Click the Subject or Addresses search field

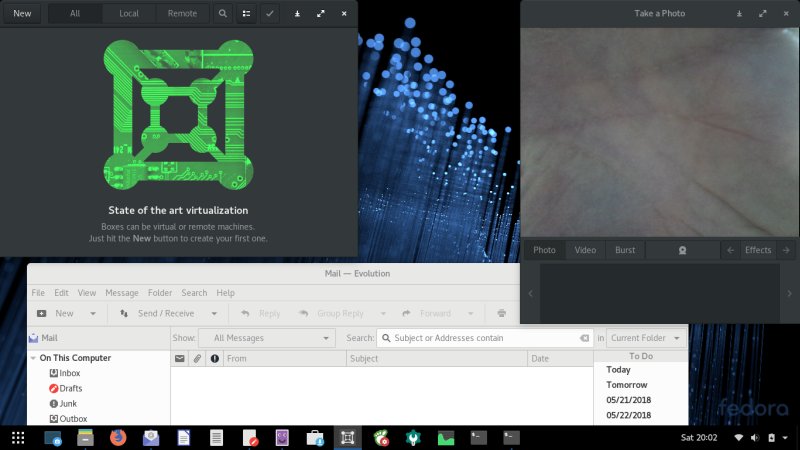point(480,338)
